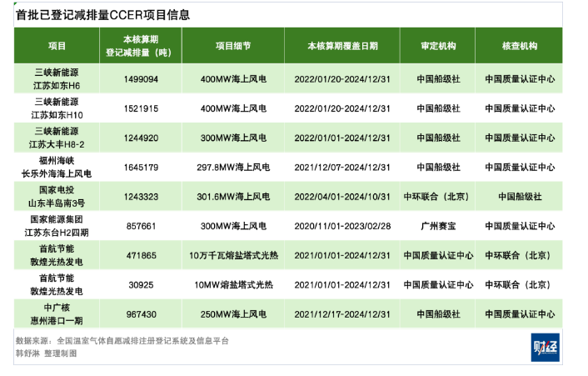
Task: Click the emission value 1499094
Action: pyautogui.click(x=141, y=79)
